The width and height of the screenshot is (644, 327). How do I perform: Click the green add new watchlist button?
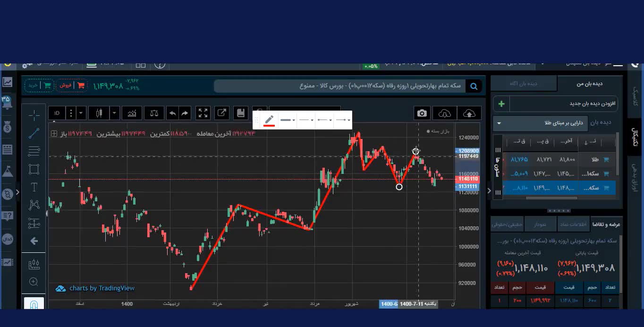pyautogui.click(x=501, y=103)
